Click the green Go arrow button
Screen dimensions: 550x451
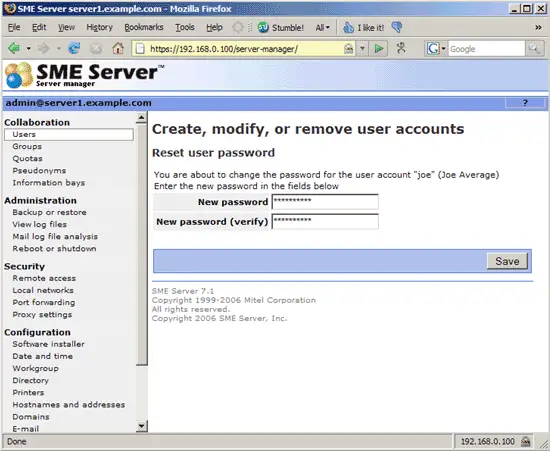[379, 48]
